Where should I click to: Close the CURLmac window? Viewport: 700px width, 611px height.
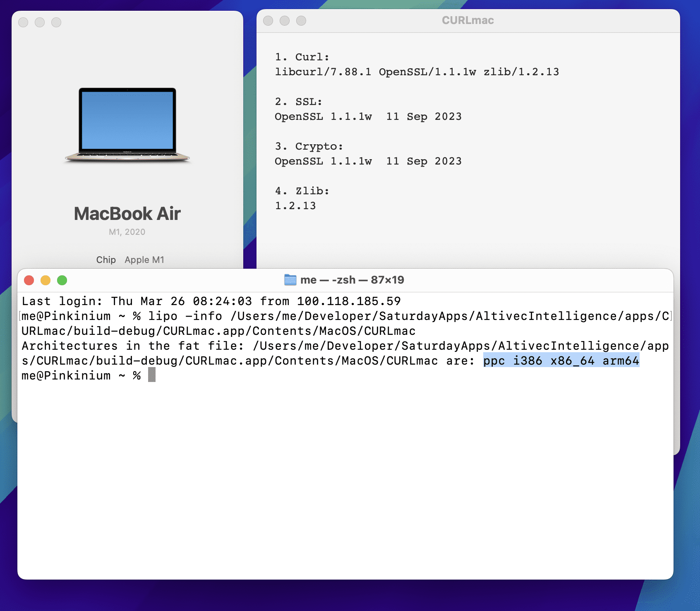click(268, 21)
